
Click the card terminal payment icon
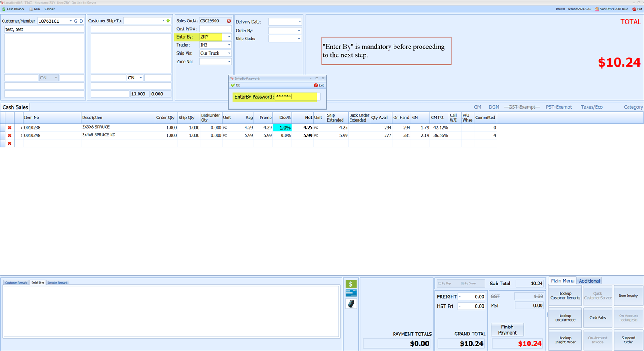(x=350, y=304)
